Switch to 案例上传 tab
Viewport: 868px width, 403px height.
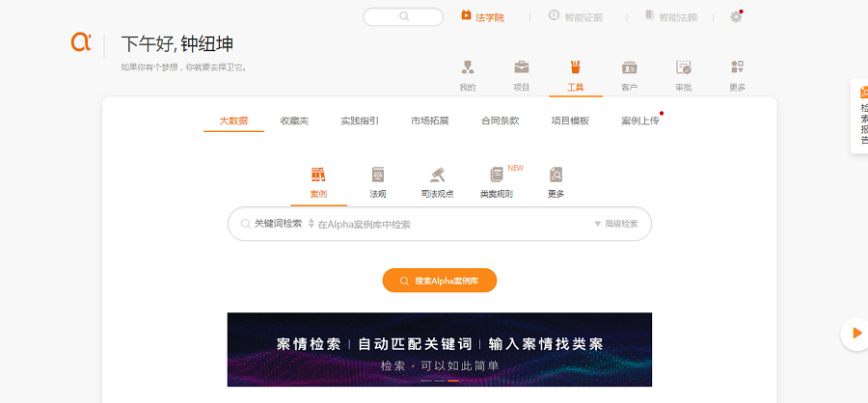(x=640, y=121)
